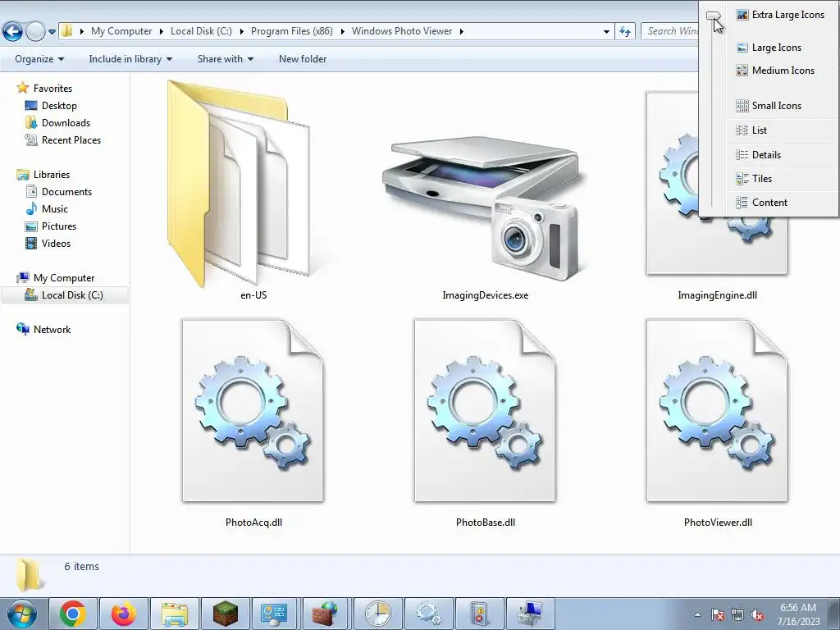Open the Share with dropdown
The height and width of the screenshot is (630, 840).
pyautogui.click(x=225, y=59)
